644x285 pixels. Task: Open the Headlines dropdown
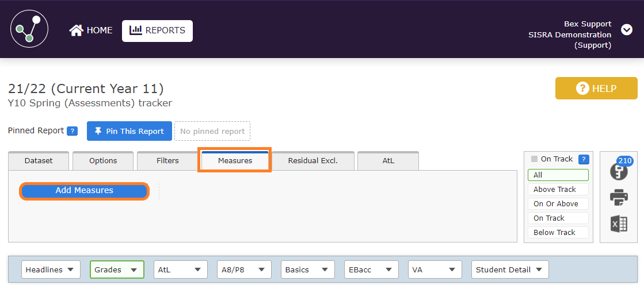tap(51, 269)
